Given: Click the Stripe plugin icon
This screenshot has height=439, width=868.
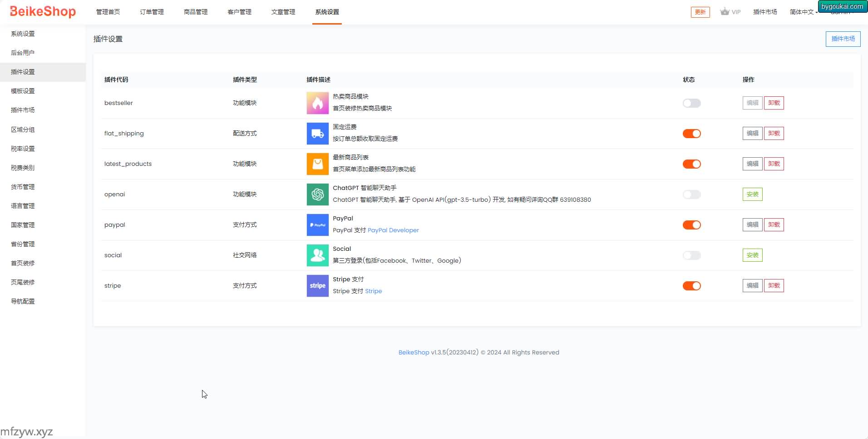Looking at the screenshot, I should point(317,286).
